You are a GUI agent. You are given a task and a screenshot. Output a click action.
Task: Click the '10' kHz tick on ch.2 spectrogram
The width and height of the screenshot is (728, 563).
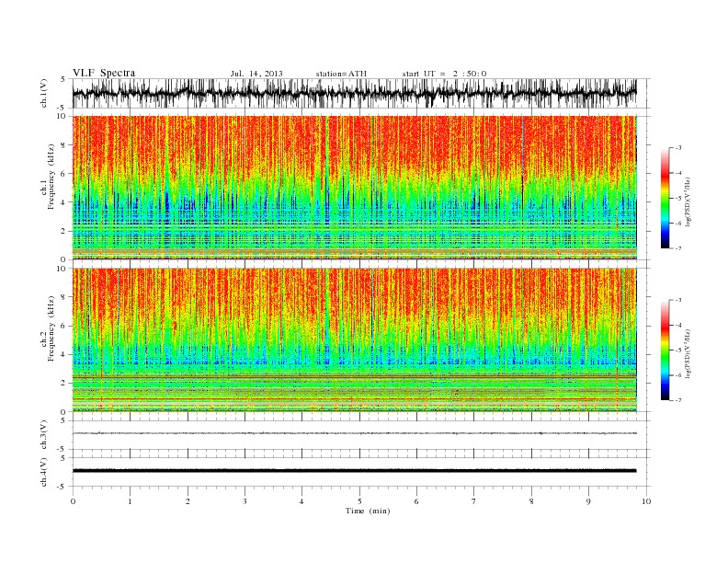[62, 269]
